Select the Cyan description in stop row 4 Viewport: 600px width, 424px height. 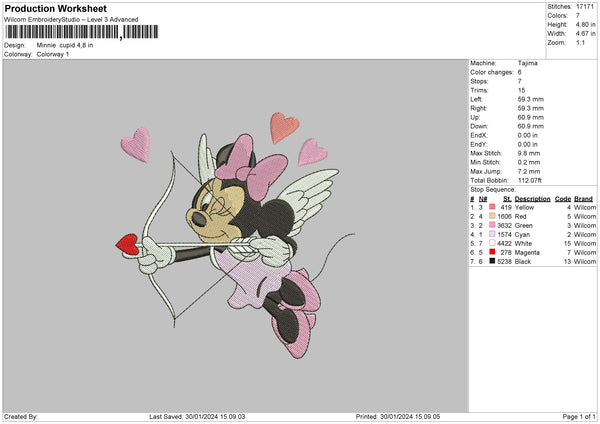[x=522, y=235]
